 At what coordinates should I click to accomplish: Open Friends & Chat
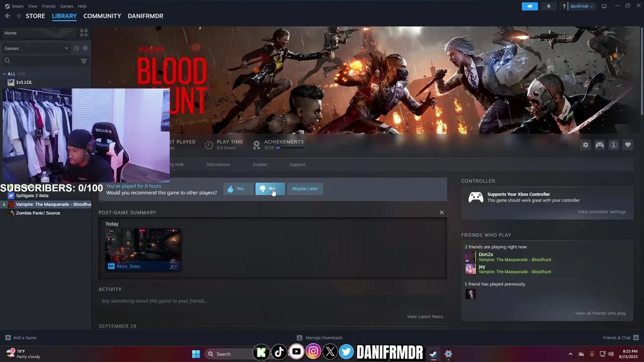pyautogui.click(x=620, y=338)
